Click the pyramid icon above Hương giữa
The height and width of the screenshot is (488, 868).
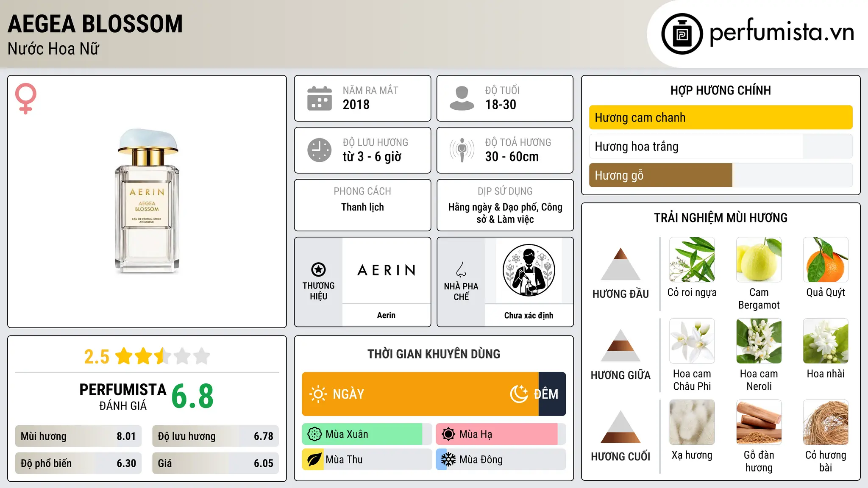click(620, 345)
